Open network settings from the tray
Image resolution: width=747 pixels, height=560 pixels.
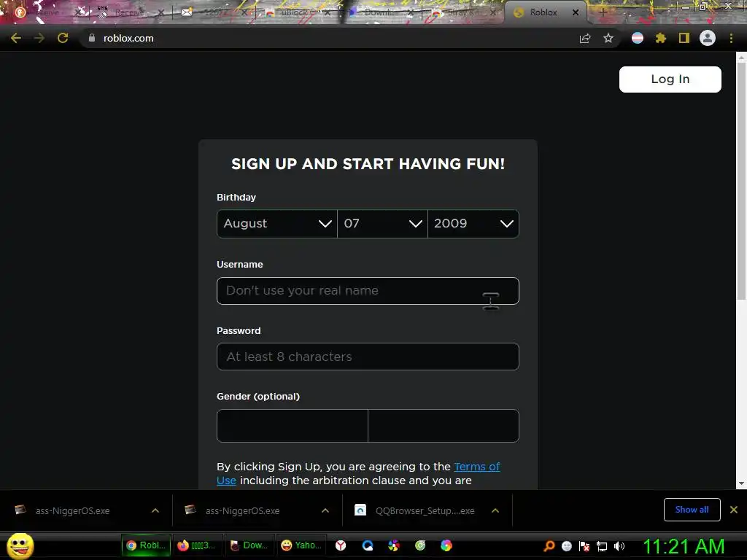(x=602, y=546)
